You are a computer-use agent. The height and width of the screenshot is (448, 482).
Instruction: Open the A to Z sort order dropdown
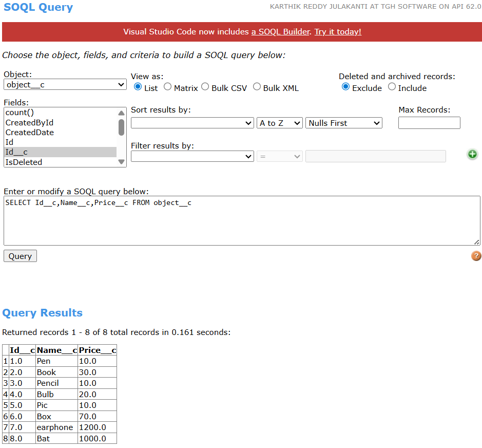[x=279, y=123]
